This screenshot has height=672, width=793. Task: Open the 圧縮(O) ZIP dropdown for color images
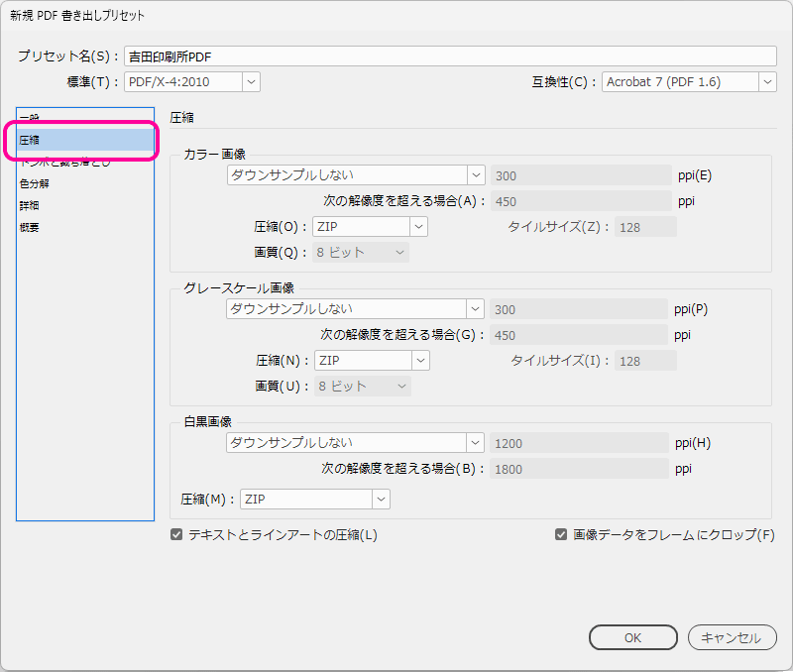(369, 226)
